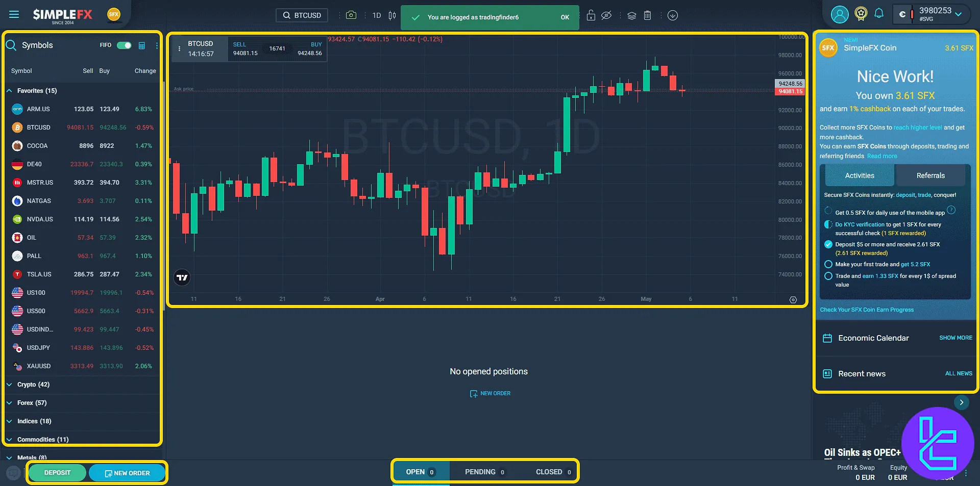Change chart type with candlestick icon
Screen dimensions: 980x486
click(392, 15)
